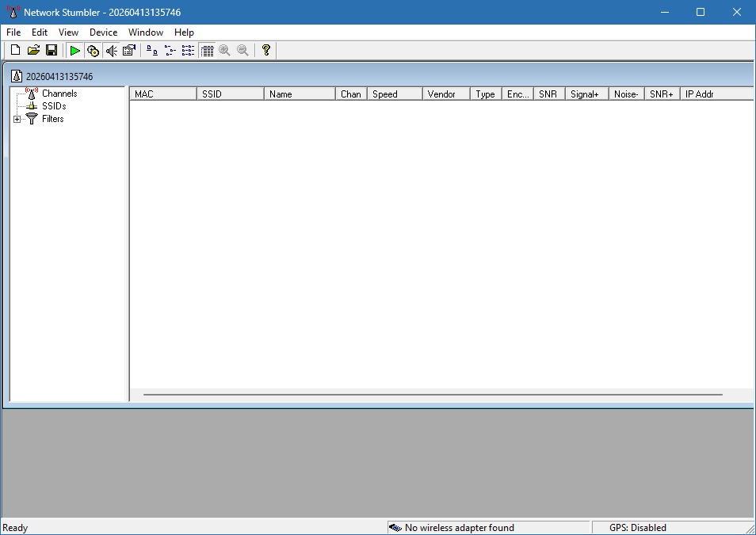Select SSIDs in the sidebar tree
This screenshot has height=535, width=756.
tap(54, 105)
